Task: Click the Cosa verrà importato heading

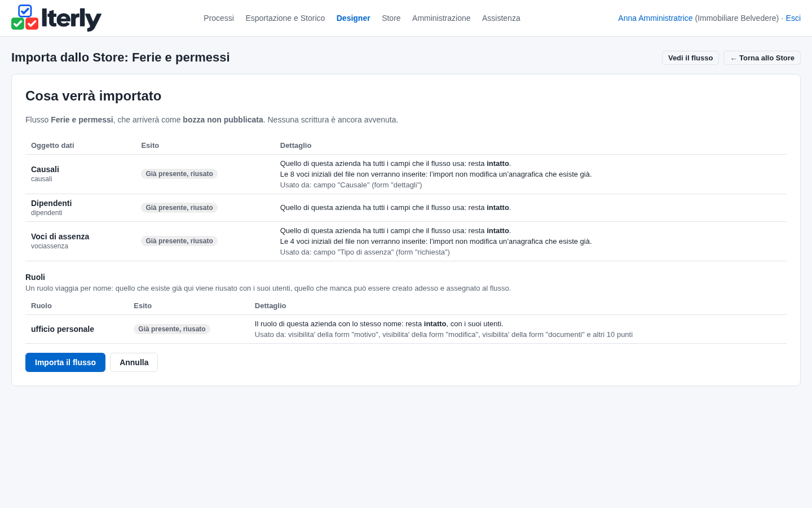Action: coord(94,96)
